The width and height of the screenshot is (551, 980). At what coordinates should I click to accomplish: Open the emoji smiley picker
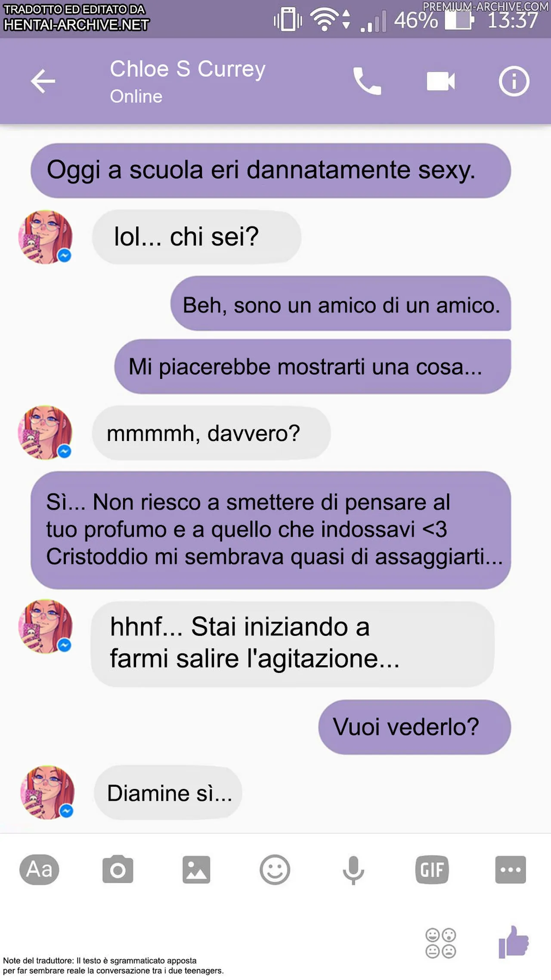click(x=275, y=869)
